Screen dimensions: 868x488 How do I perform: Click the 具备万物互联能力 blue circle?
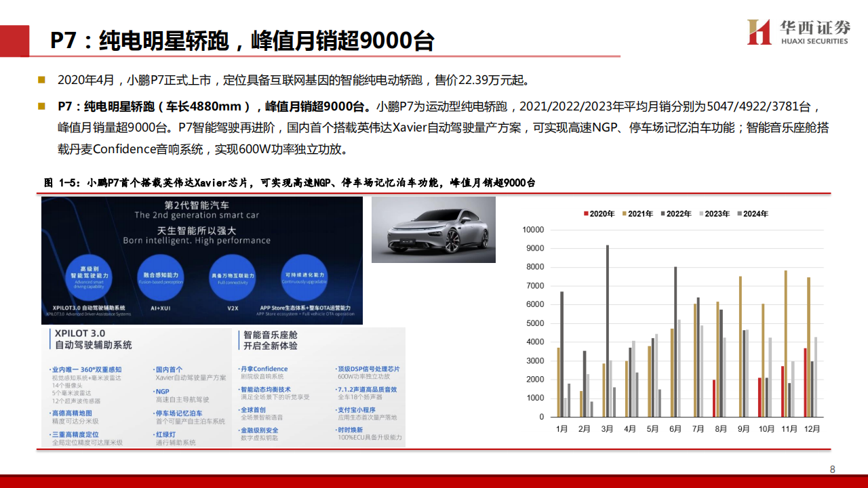coord(232,278)
